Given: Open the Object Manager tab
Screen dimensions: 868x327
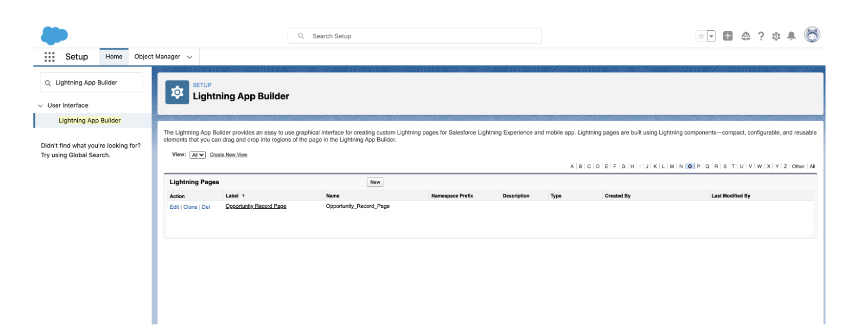Looking at the screenshot, I should (x=157, y=57).
